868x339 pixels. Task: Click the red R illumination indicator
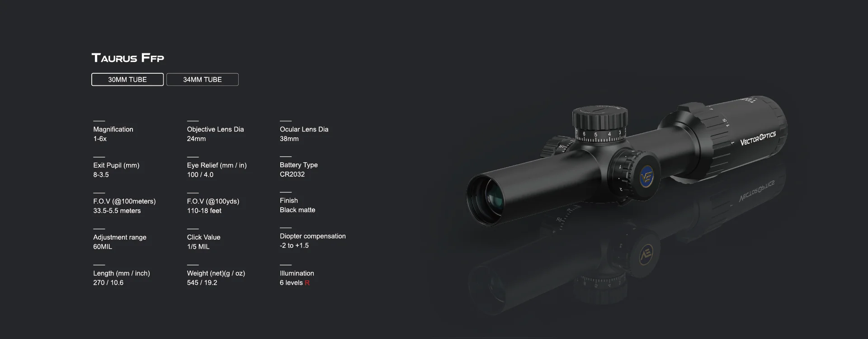tap(307, 283)
